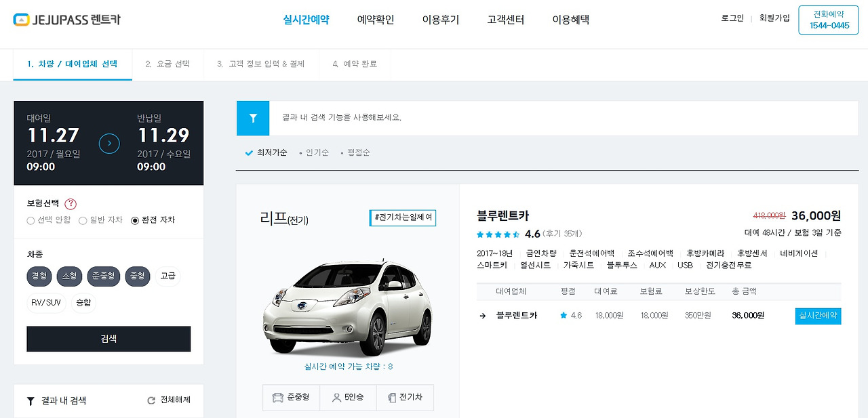Click the funnel icon next to 결과 내 검색
The image size is (868, 418).
(x=31, y=400)
